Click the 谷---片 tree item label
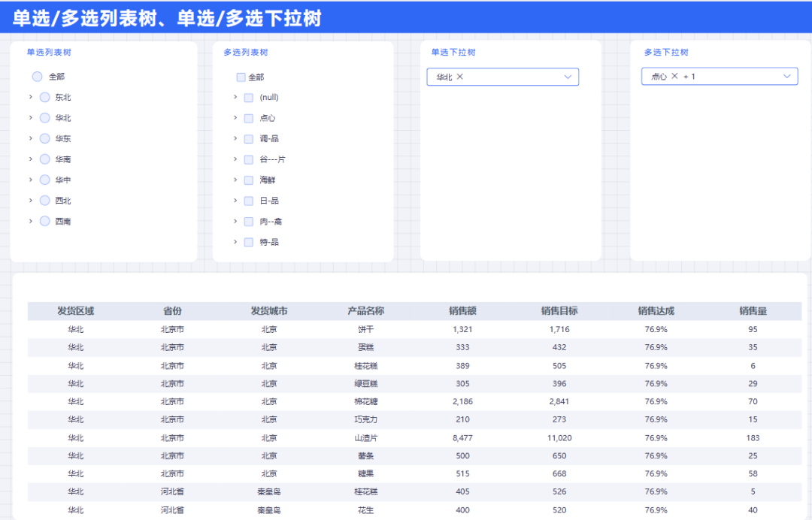The image size is (812, 520). (x=271, y=159)
